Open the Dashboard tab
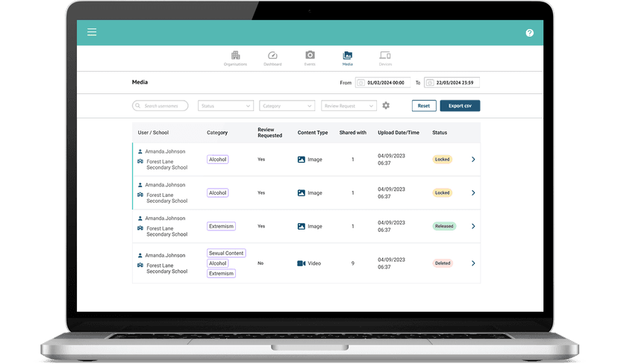This screenshot has width=618, height=364. click(272, 58)
